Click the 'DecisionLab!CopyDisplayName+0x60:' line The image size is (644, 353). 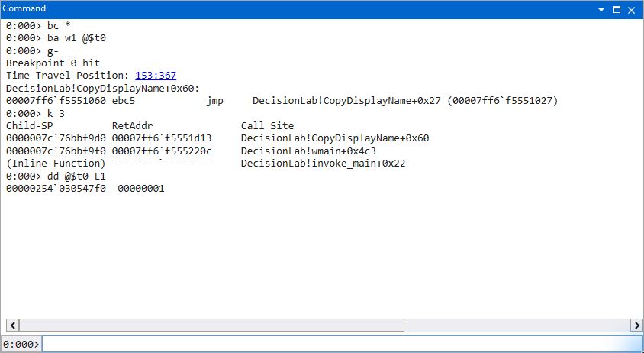103,88
